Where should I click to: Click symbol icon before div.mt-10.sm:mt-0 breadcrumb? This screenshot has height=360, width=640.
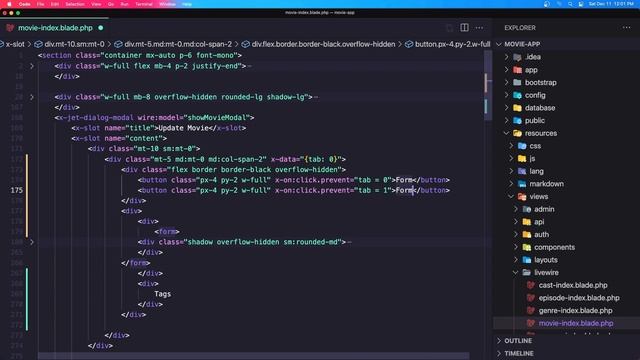point(38,44)
